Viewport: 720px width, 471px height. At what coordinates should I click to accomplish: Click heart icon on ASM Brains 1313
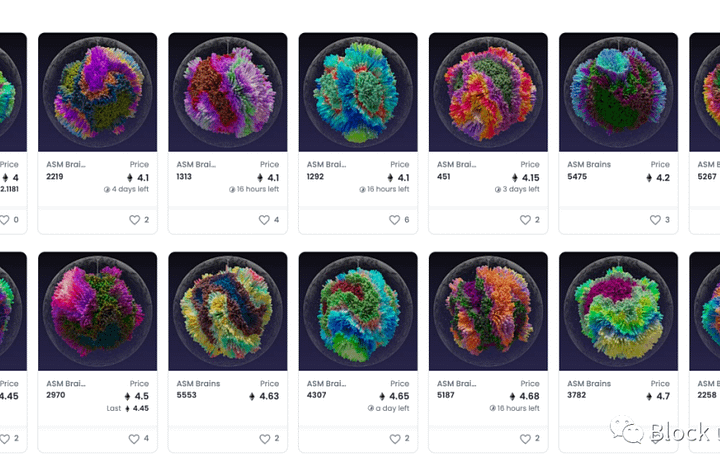coord(264,220)
